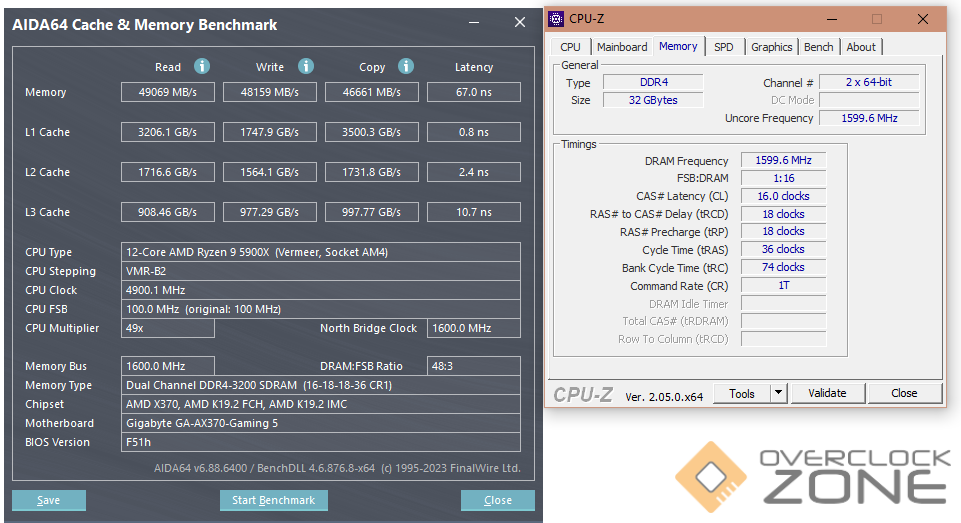The height and width of the screenshot is (523, 961).
Task: Minimize the CPU-Z window
Action: coord(832,19)
